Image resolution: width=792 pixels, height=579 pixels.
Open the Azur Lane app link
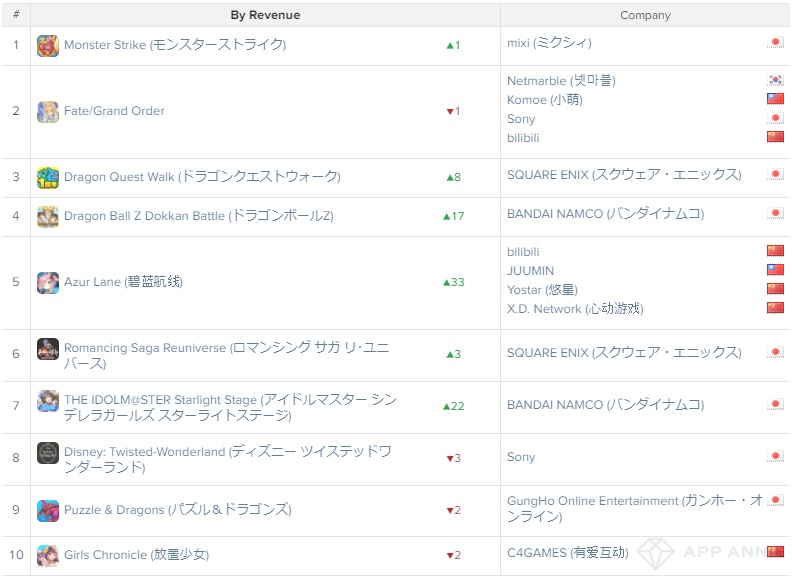click(x=123, y=282)
